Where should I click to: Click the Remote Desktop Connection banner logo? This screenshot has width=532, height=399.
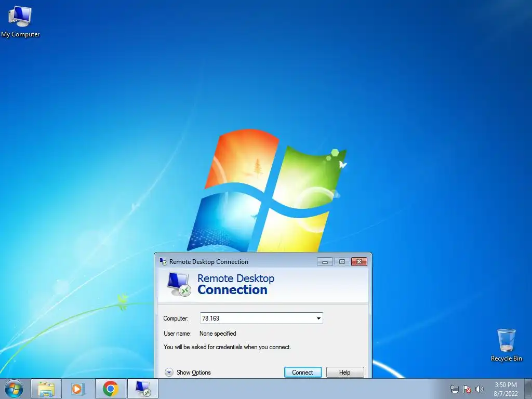tap(179, 284)
